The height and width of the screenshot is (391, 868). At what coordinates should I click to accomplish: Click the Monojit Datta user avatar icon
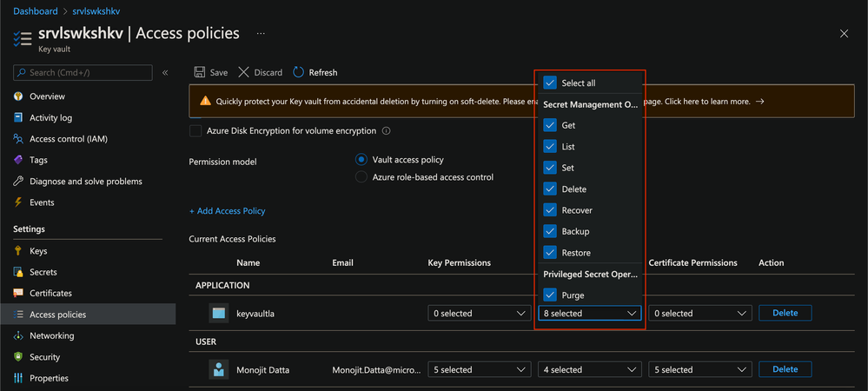pyautogui.click(x=219, y=369)
